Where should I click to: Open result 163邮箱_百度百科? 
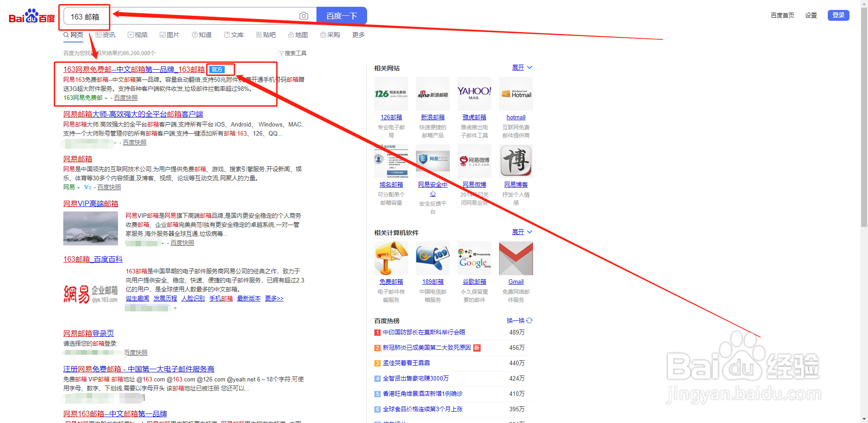pos(93,259)
